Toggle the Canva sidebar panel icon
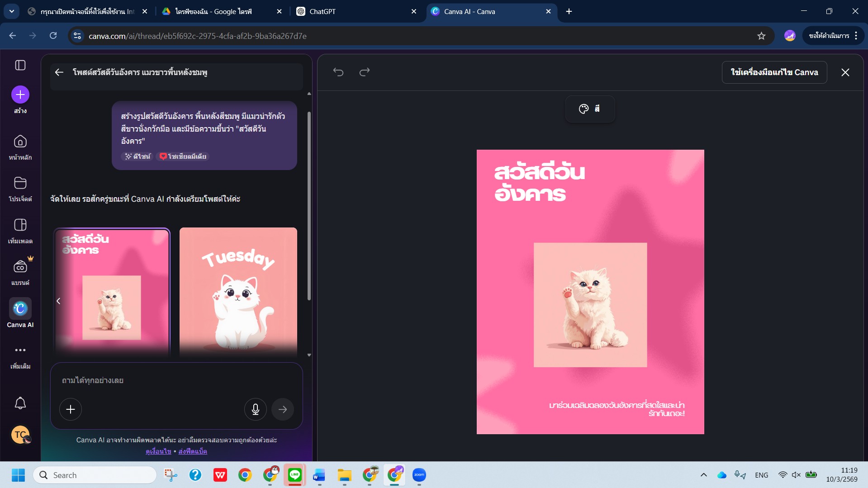Viewport: 868px width, 488px height. [x=20, y=65]
